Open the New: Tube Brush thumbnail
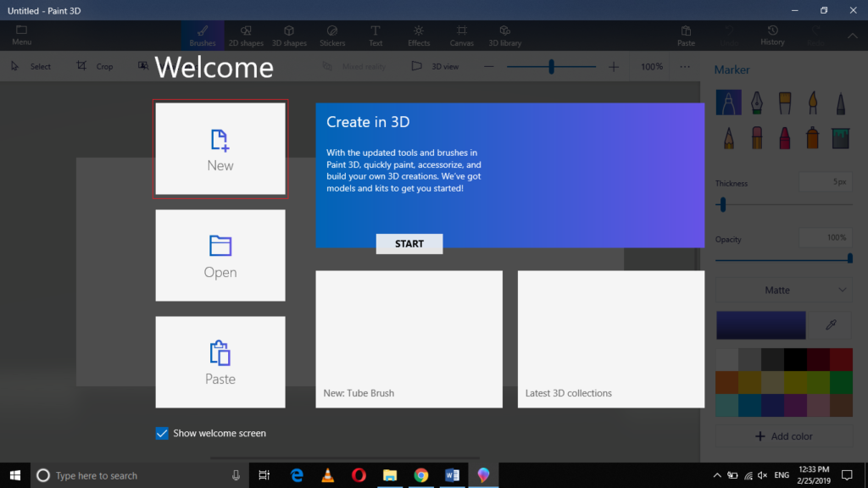The width and height of the screenshot is (868, 488). point(409,339)
